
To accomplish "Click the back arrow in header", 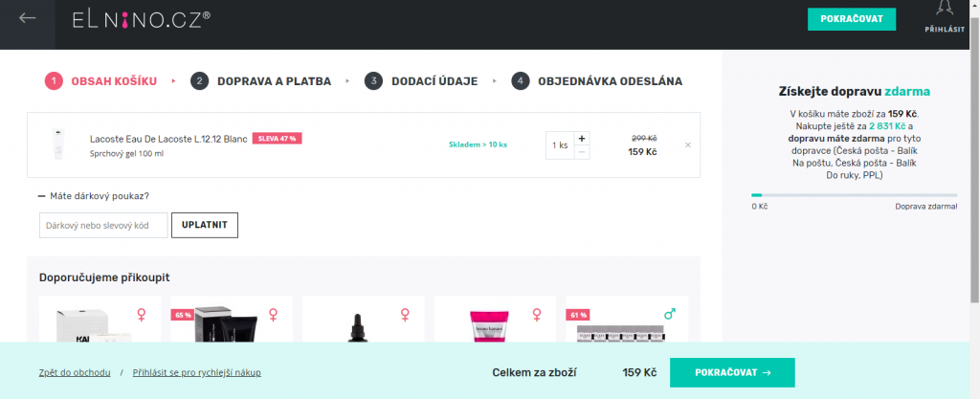I will 28,18.
